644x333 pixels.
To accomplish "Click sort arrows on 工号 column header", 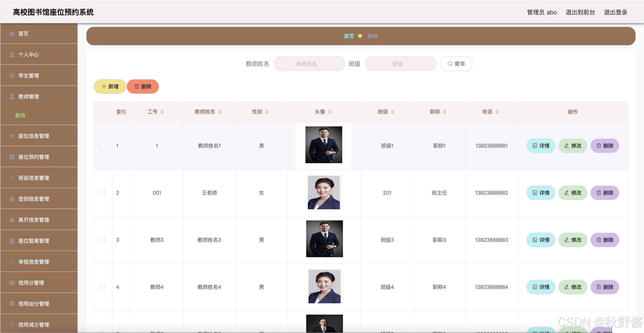I will pos(162,112).
